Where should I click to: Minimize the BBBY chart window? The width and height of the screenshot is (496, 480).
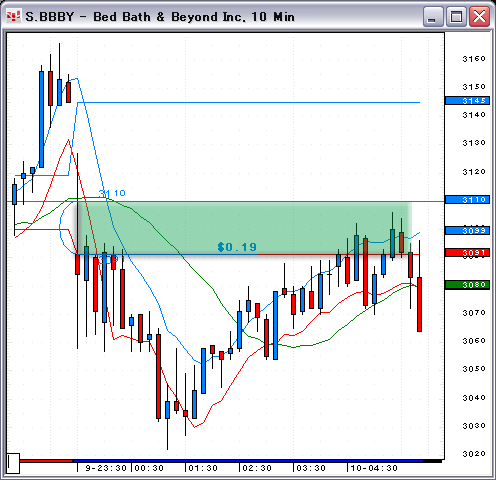tap(432, 17)
